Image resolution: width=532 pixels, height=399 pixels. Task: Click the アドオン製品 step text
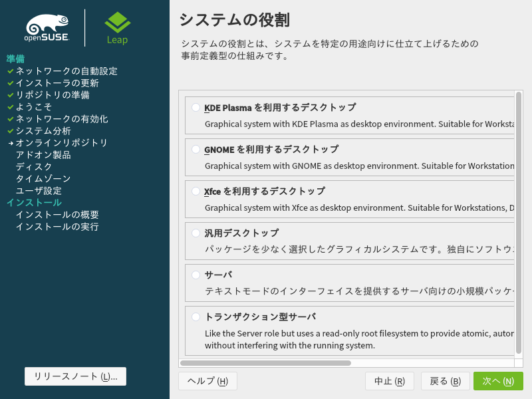(43, 155)
